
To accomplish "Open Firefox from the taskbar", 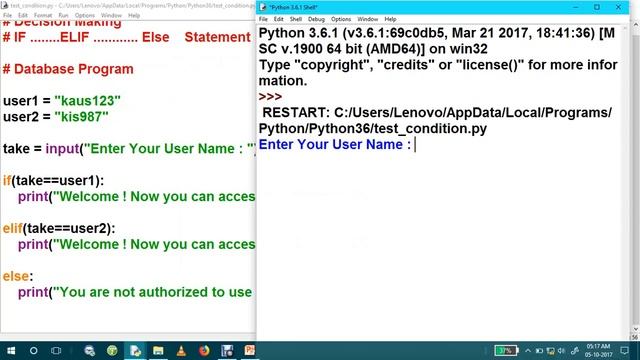I will coord(204,351).
